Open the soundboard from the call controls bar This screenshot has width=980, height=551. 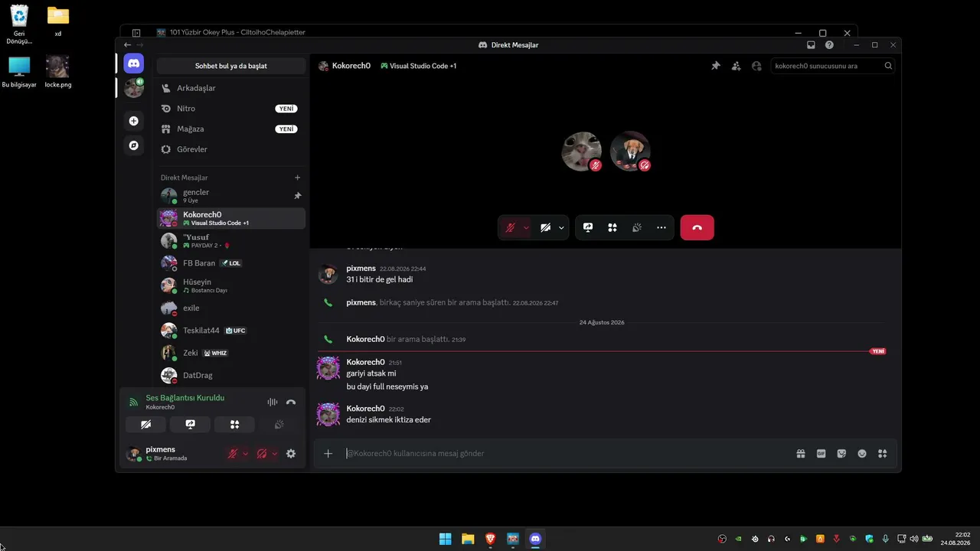tap(637, 227)
